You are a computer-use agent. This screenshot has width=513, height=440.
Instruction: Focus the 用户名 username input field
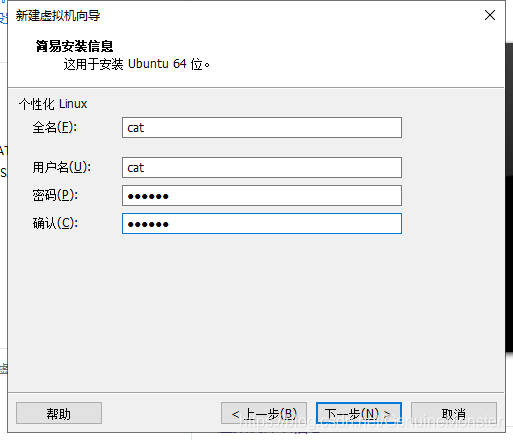[x=262, y=167]
